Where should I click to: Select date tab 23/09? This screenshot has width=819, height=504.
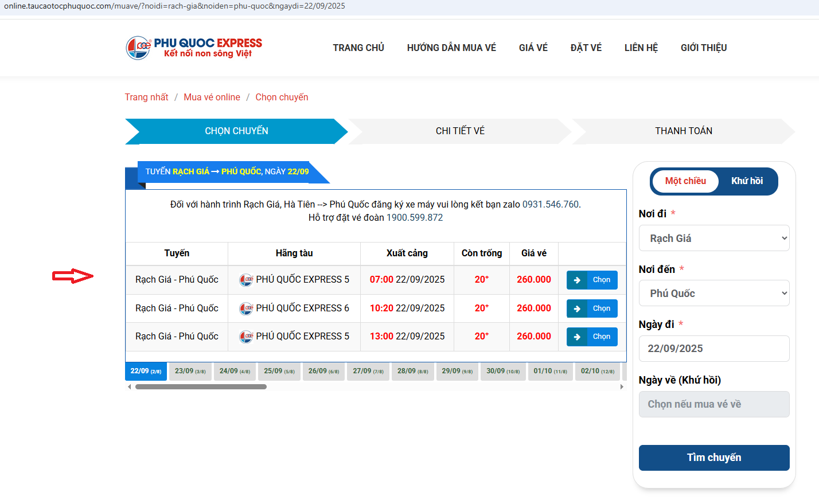click(190, 372)
